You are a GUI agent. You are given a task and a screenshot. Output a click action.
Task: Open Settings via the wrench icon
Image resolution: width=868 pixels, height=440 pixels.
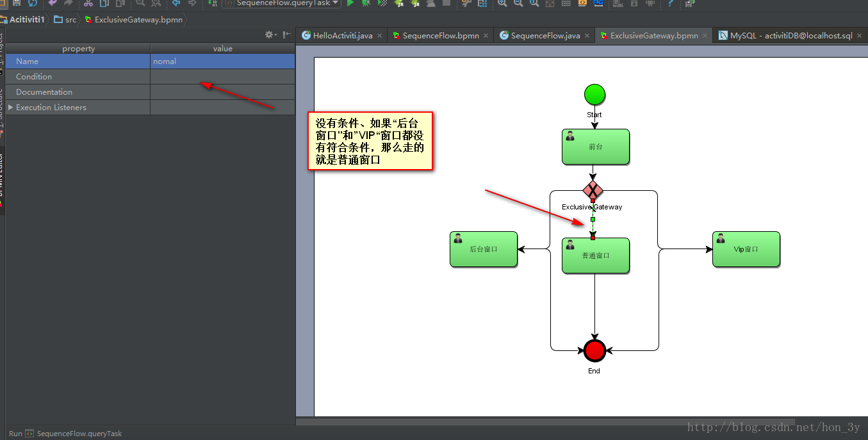point(466,3)
